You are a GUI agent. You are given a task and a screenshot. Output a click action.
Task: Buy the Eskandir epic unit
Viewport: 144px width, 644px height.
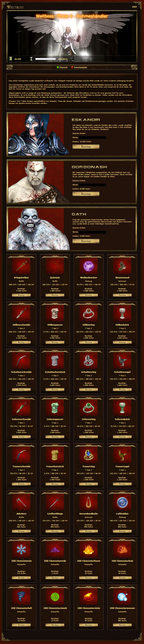86,147
